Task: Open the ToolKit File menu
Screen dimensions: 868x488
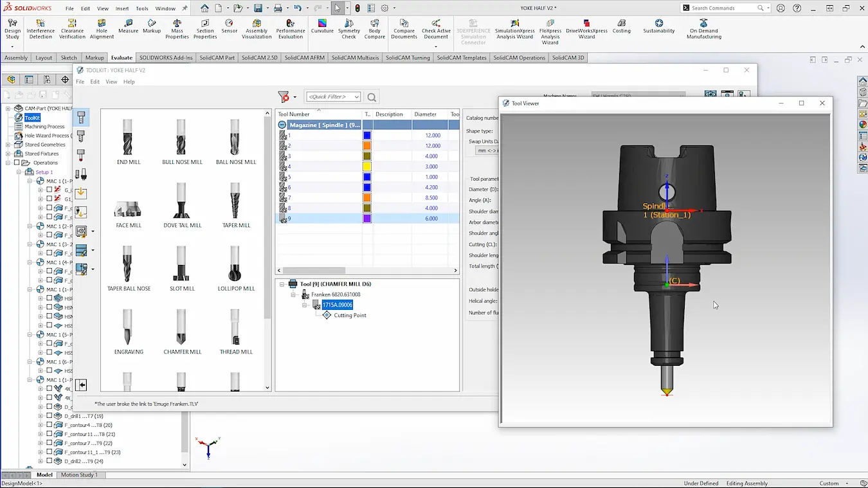Action: (x=80, y=82)
